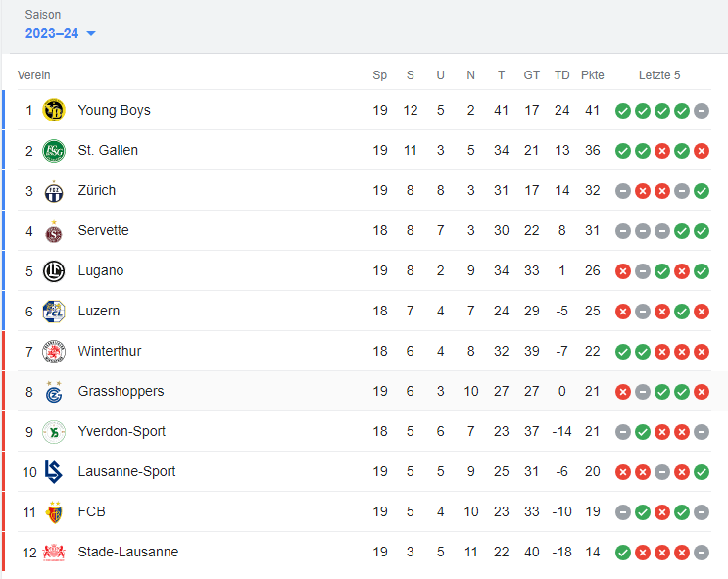Open the Stade-Lausanne team link

coord(128,552)
